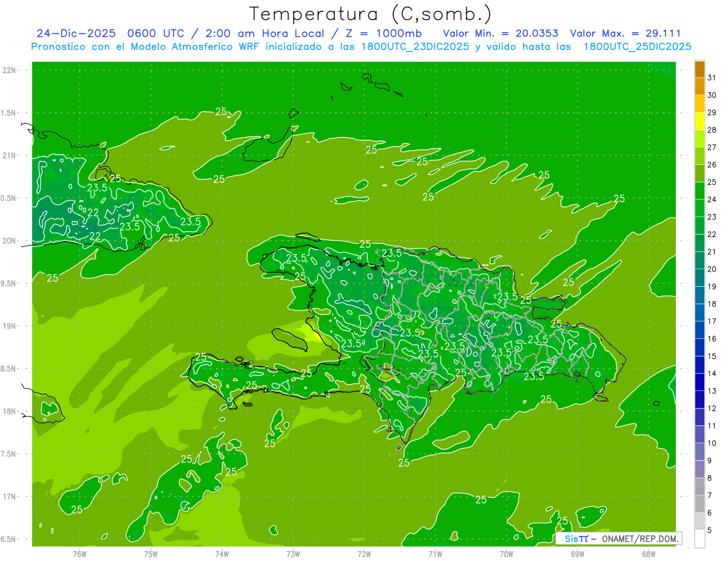The width and height of the screenshot is (728, 562).
Task: Pick the yellow swatch between legend values 28 and 29
Action: coord(699,121)
